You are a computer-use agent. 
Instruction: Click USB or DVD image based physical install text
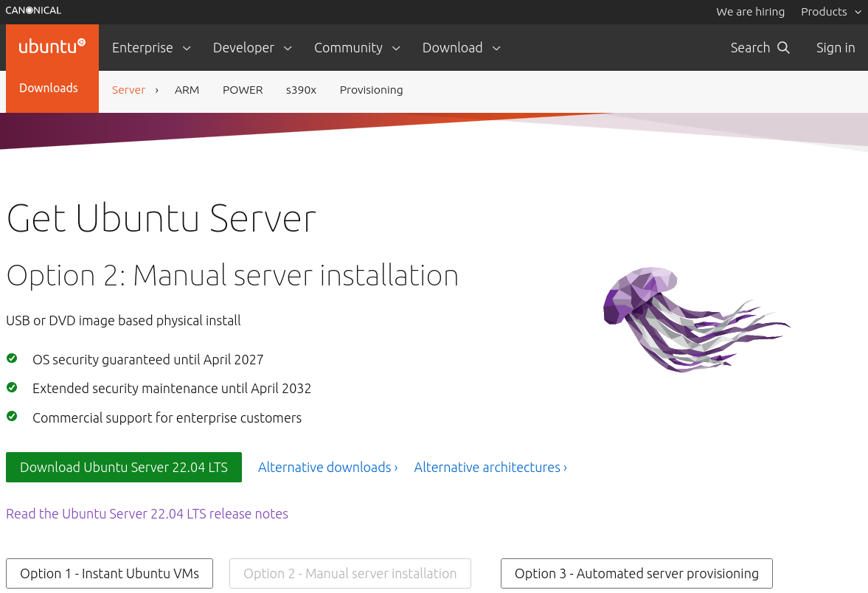pyautogui.click(x=123, y=321)
